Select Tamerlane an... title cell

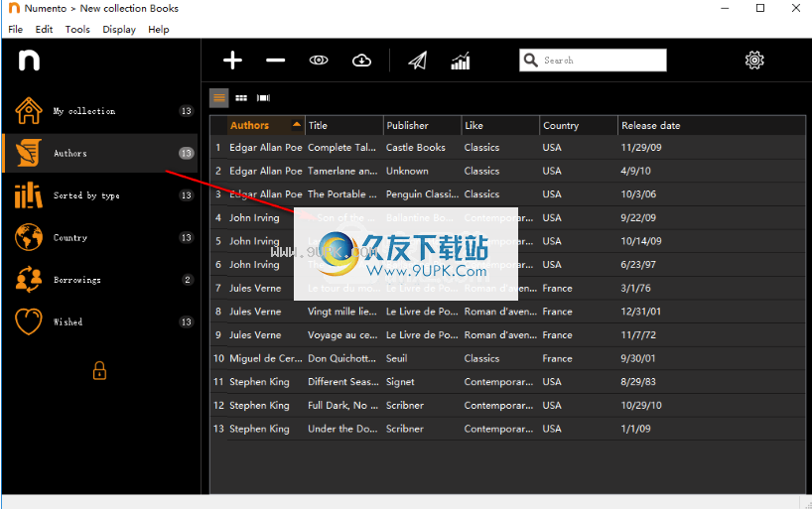[342, 171]
